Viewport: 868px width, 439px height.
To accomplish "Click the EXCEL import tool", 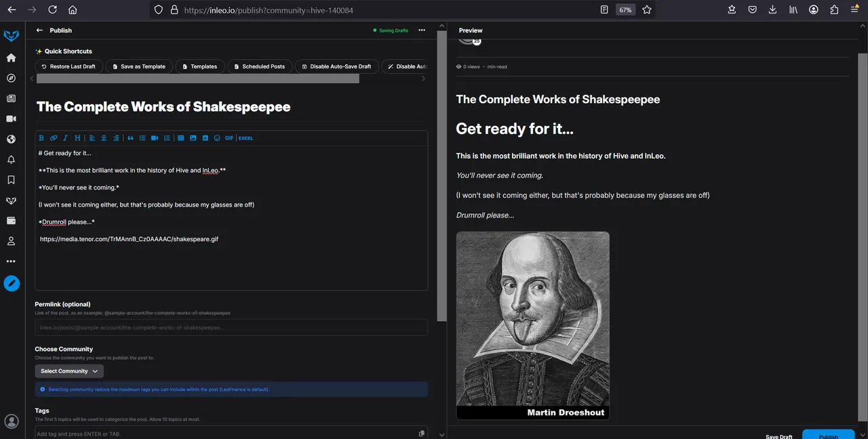I will 245,138.
